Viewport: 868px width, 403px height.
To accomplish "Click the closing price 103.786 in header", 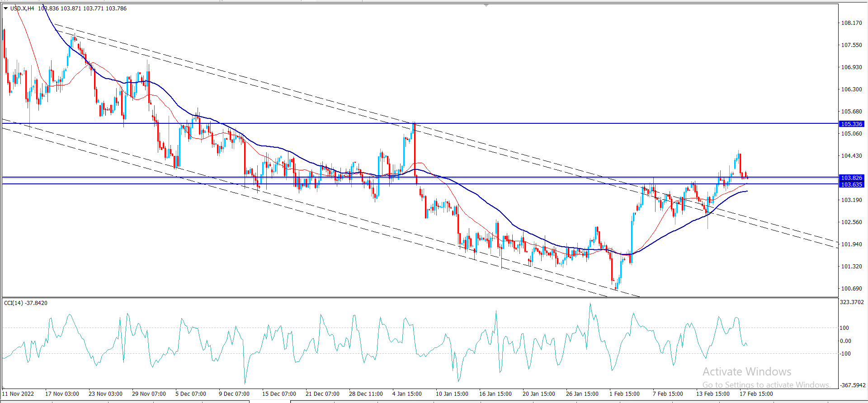I will [x=116, y=9].
